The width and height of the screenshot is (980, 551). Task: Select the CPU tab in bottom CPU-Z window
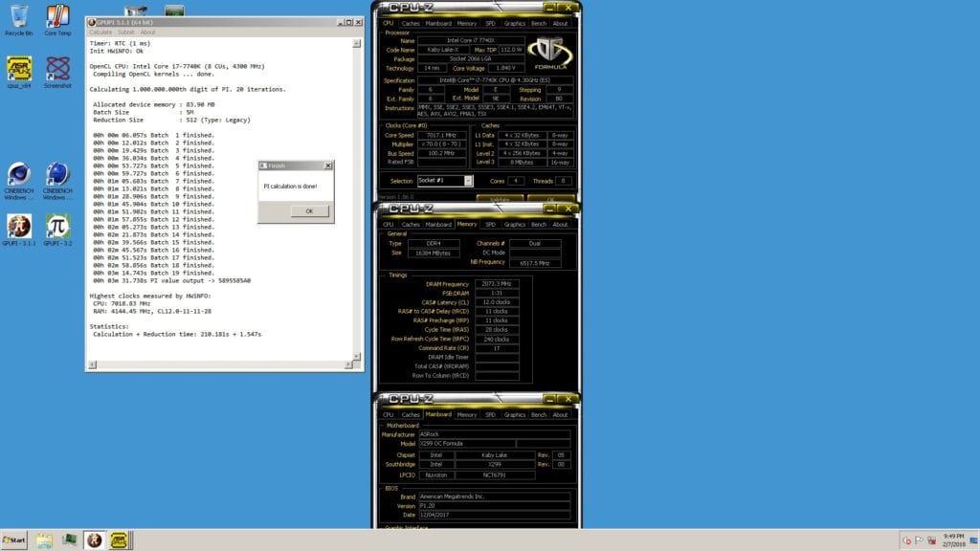point(389,415)
